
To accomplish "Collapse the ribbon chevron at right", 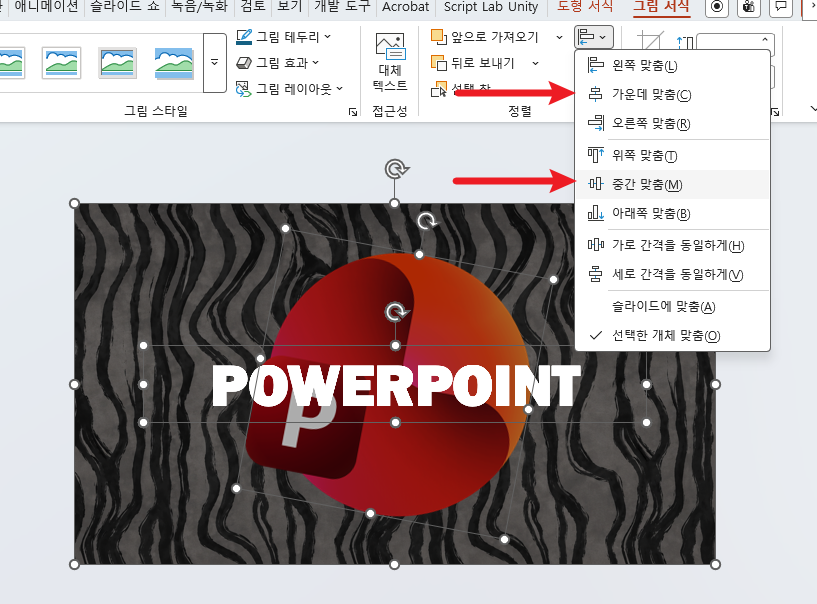I will 813,108.
